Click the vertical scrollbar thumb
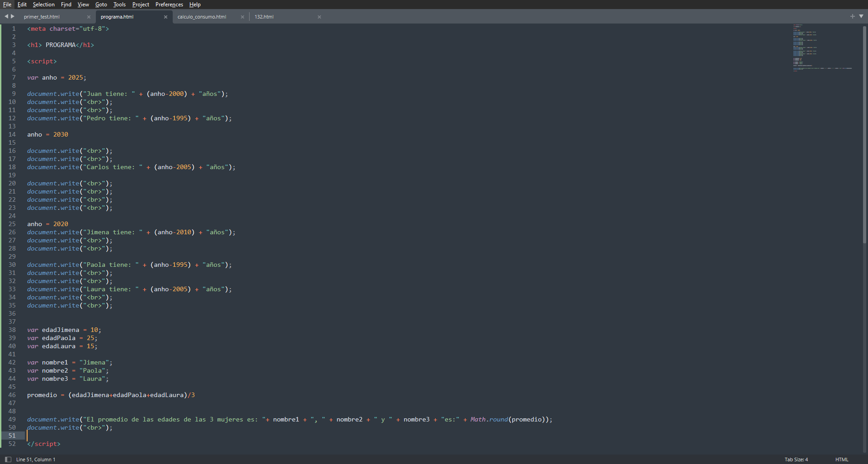 (864, 135)
